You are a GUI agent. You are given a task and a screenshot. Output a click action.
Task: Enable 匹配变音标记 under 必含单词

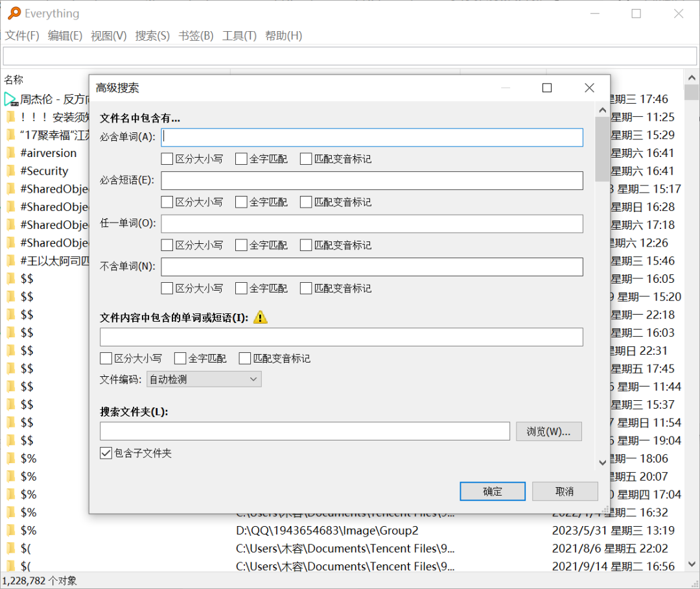(x=306, y=159)
